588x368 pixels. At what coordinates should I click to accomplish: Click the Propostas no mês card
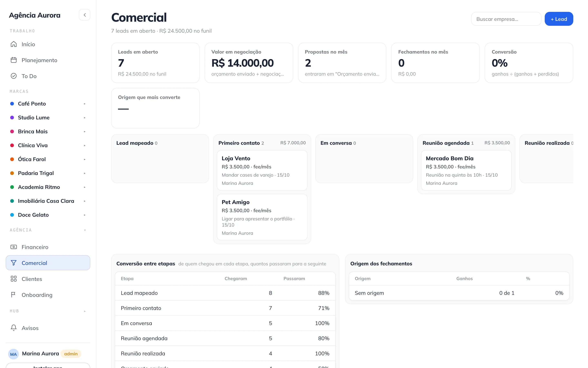(342, 63)
